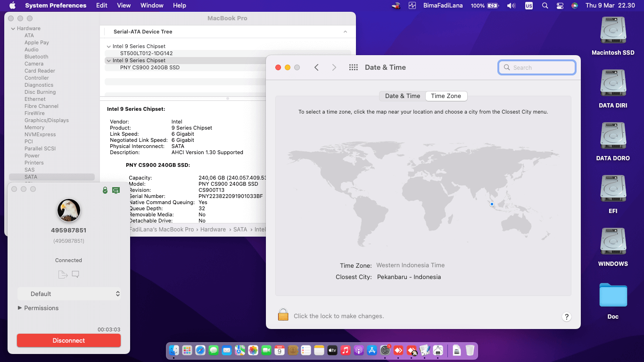Select Graphics/Displays in hardware sidebar
Viewport: 644px width, 362px height.
tap(47, 120)
